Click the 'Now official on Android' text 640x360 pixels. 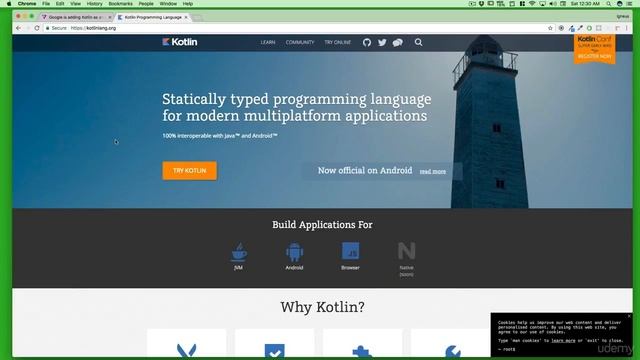(365, 171)
